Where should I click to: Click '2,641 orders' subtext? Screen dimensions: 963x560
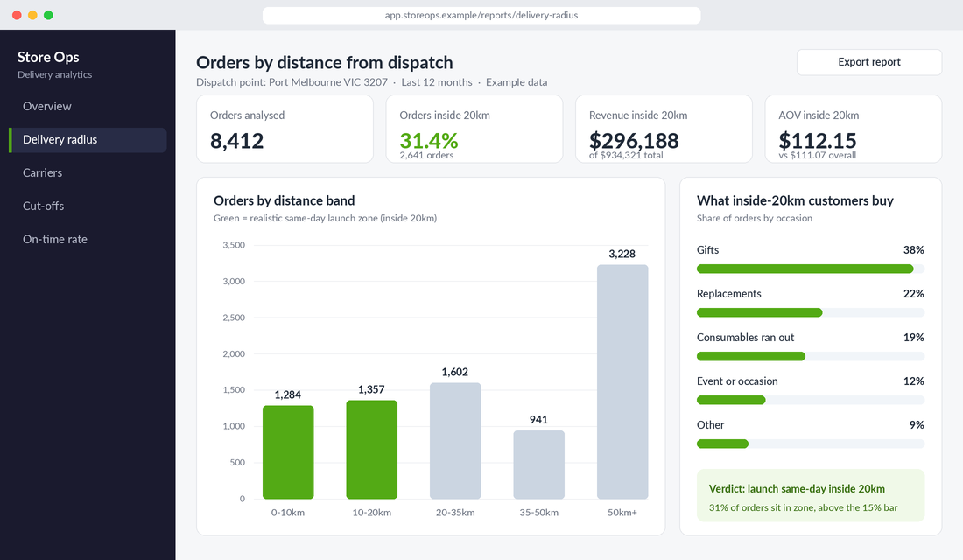tap(426, 156)
